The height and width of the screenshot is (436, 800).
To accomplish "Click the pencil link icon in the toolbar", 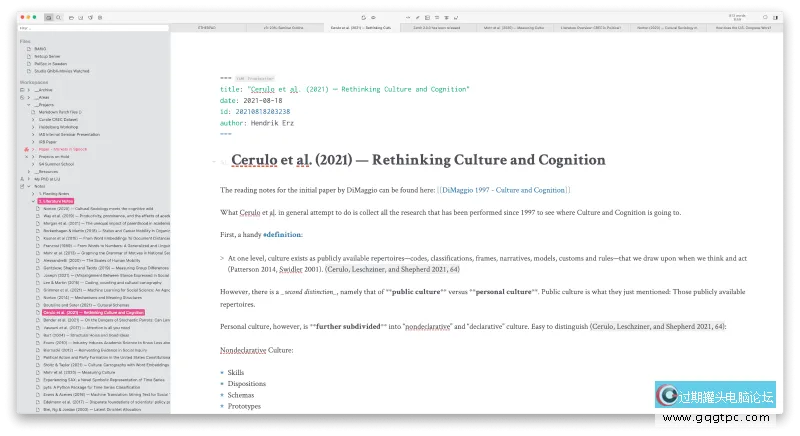I will tap(417, 17).
